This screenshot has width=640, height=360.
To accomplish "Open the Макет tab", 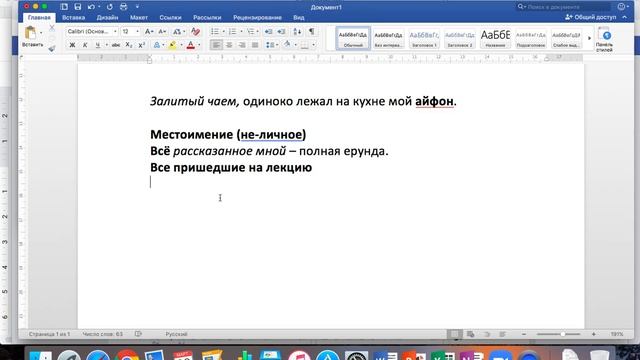I will click(x=139, y=18).
